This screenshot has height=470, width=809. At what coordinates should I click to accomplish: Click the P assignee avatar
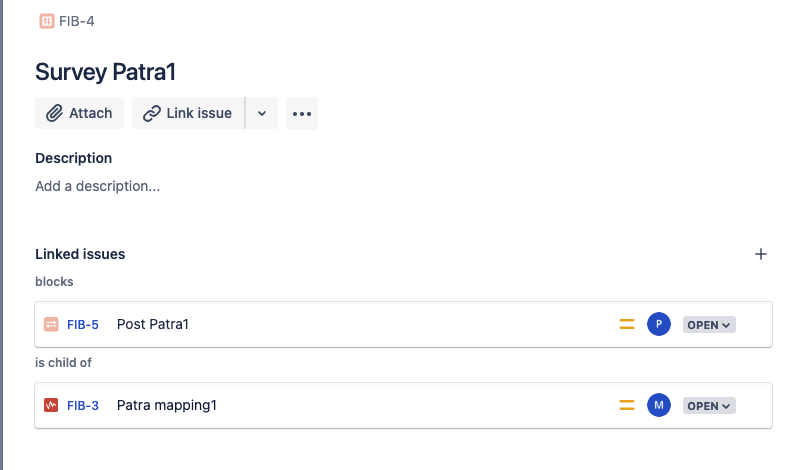point(659,324)
